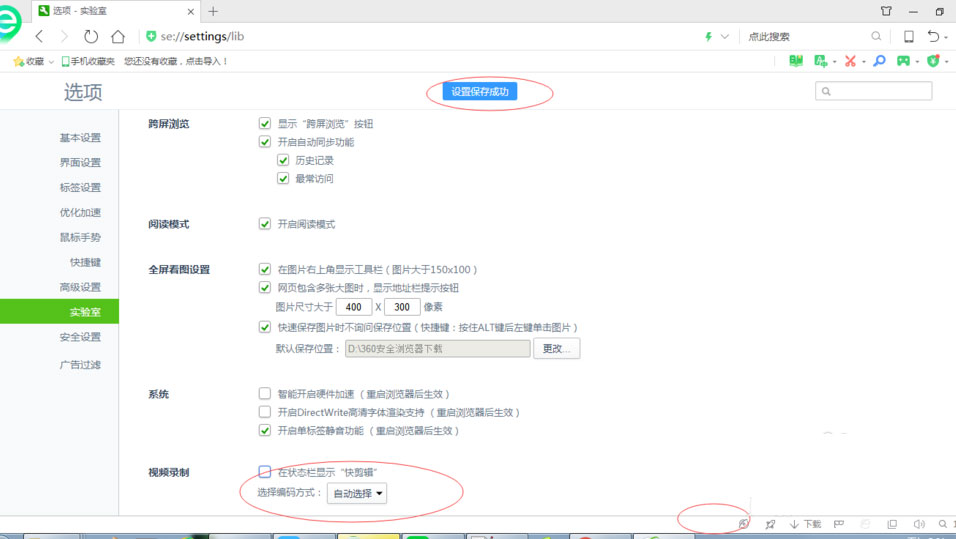Click the 更改... save location button
Image resolution: width=956 pixels, height=539 pixels.
click(557, 349)
